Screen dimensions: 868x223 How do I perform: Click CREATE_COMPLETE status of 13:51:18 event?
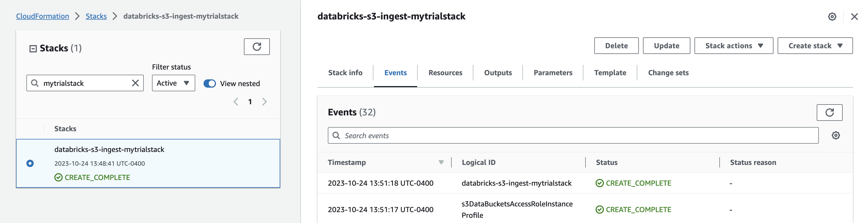(x=633, y=183)
